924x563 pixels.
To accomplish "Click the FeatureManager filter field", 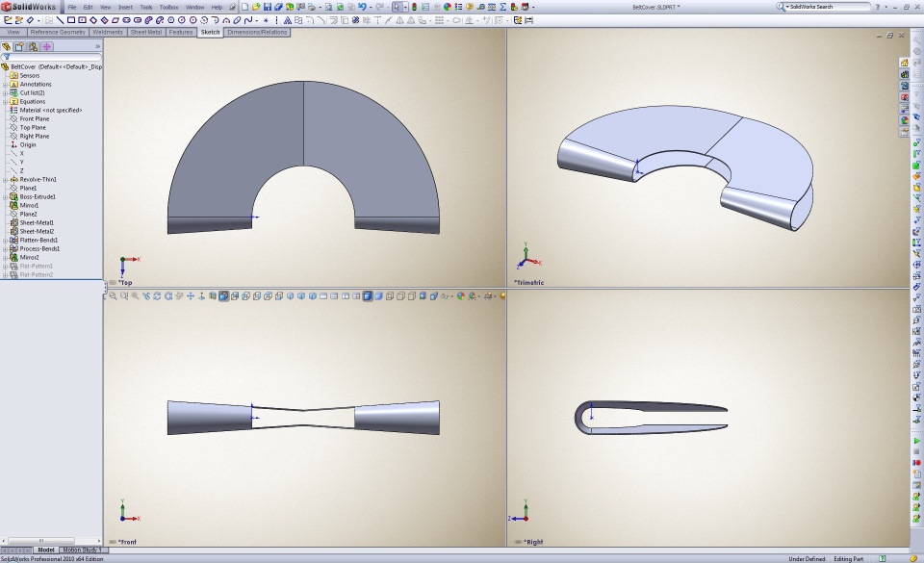I will 52,57.
